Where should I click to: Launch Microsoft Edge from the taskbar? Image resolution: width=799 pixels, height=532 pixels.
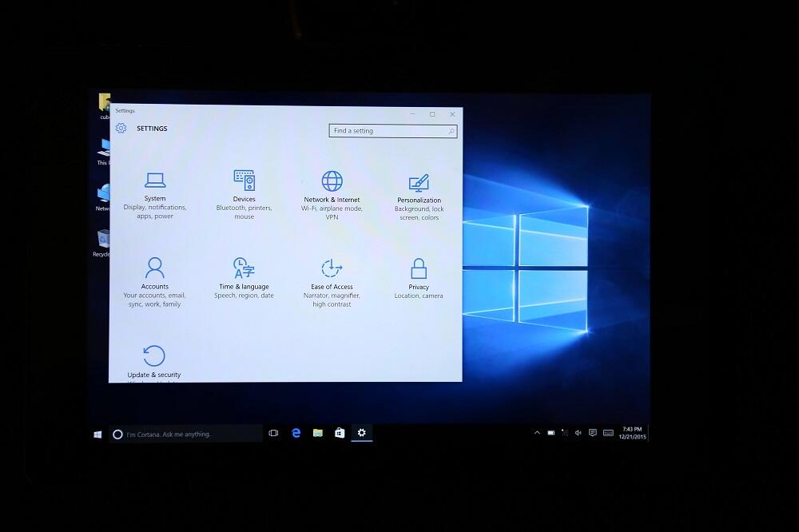click(x=296, y=433)
